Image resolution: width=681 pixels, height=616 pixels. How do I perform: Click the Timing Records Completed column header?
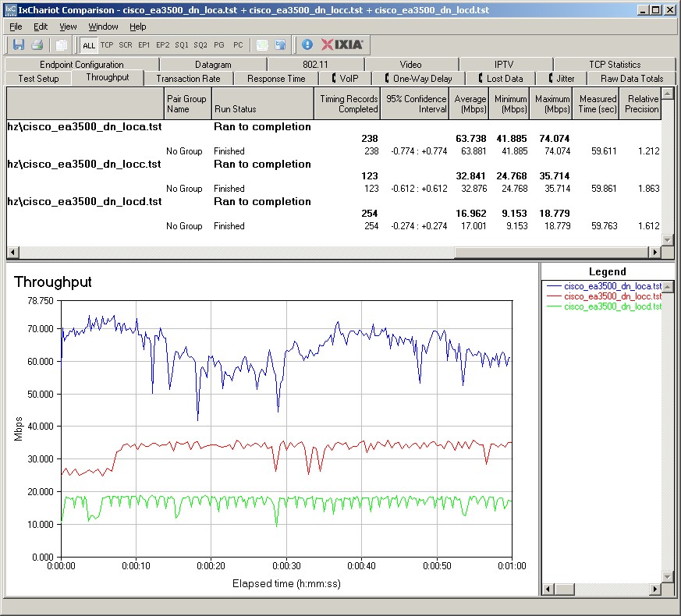(x=347, y=104)
